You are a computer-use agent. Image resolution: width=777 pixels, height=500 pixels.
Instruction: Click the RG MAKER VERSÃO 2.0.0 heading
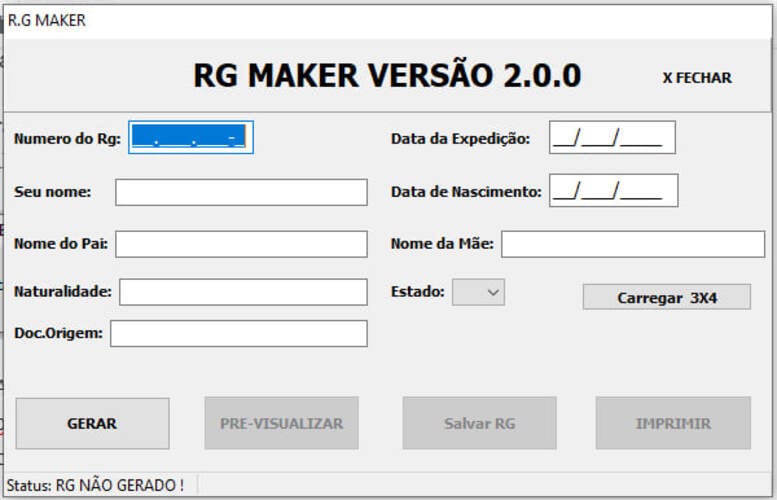(387, 75)
